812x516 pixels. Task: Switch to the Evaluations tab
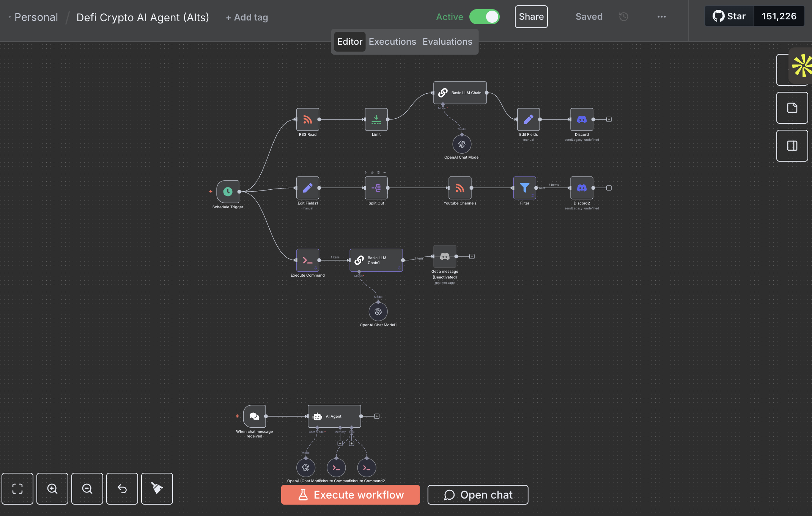click(x=447, y=42)
